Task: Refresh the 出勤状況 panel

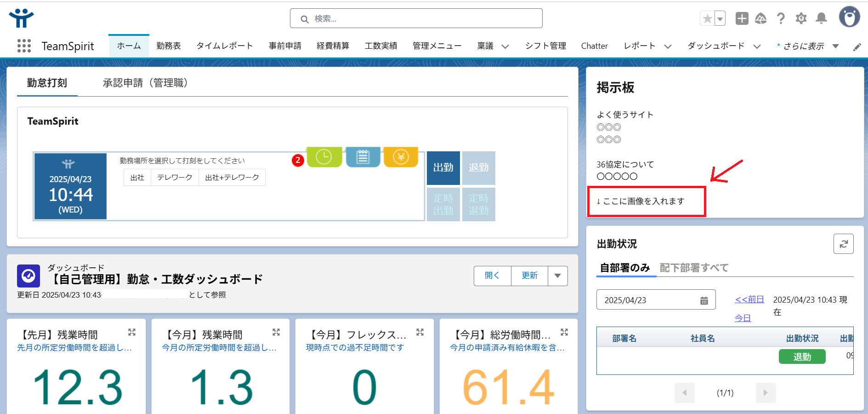Action: tap(843, 244)
